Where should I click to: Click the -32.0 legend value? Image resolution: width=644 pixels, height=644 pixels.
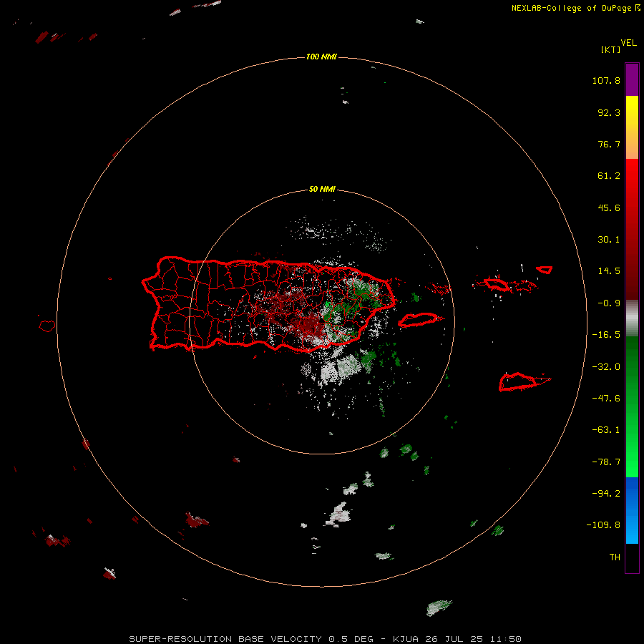[606, 367]
